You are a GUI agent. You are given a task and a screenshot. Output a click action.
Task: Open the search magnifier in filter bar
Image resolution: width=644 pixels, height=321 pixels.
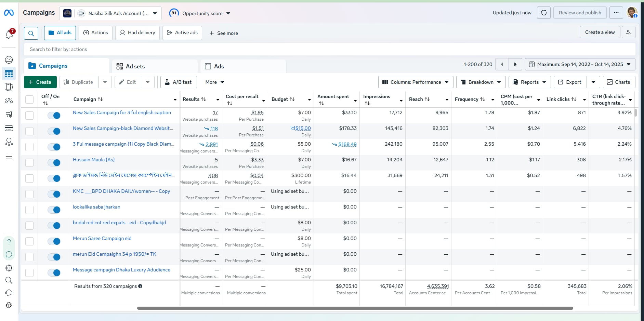click(x=31, y=33)
